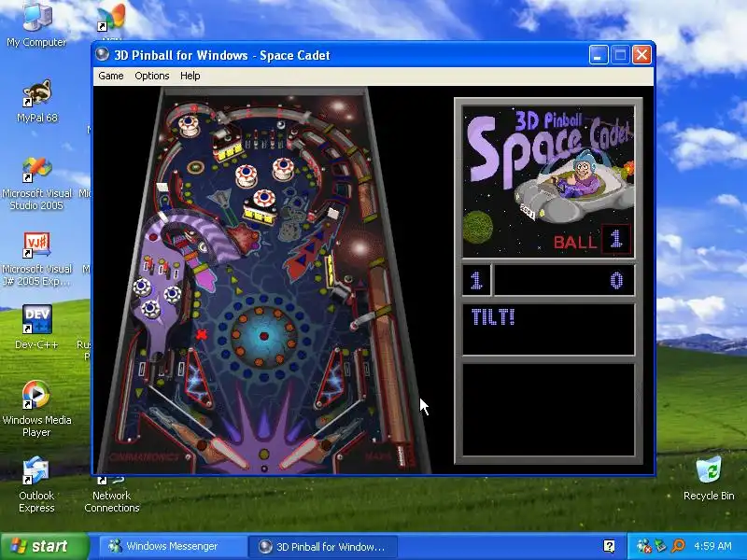Viewport: 747px width, 560px height.
Task: Click the player score value 0
Action: click(x=616, y=281)
